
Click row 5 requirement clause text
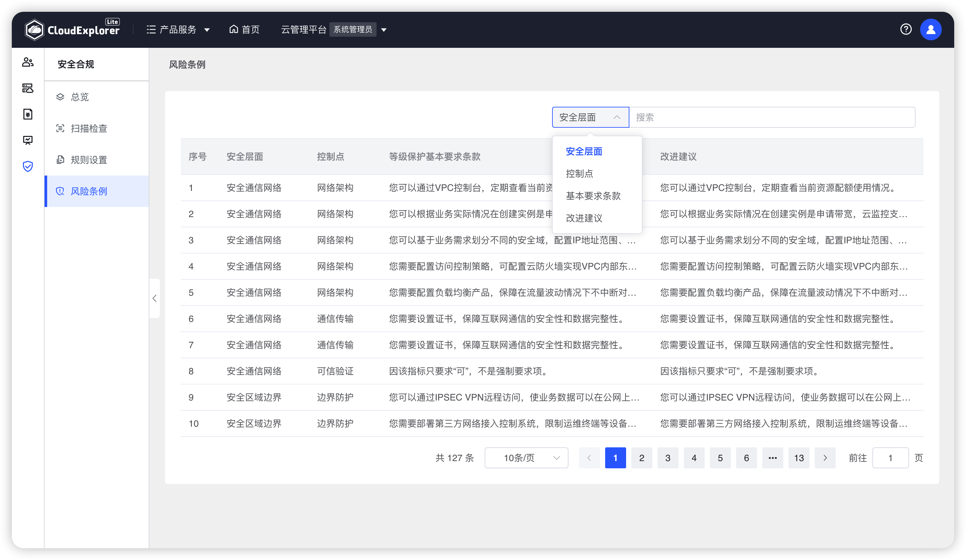(512, 293)
